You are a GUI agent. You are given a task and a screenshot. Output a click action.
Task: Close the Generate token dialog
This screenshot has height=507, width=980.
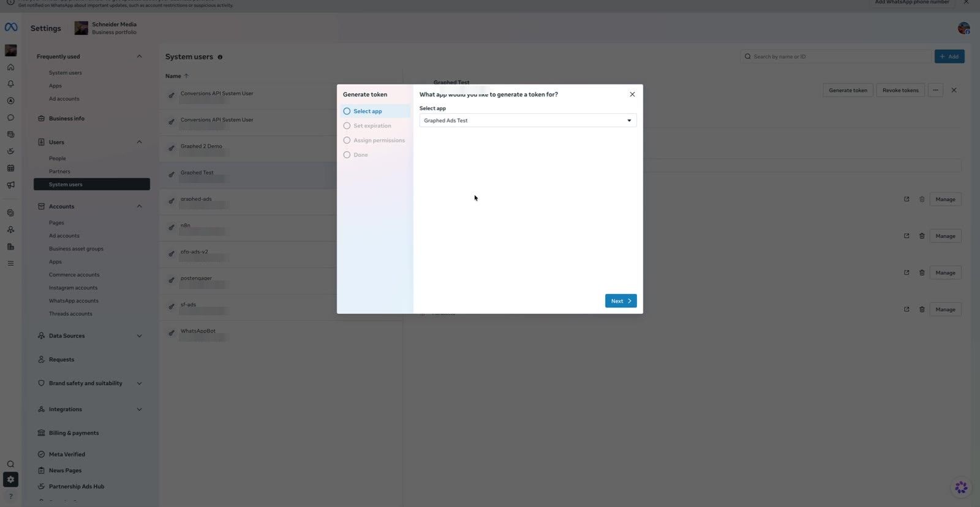[632, 94]
